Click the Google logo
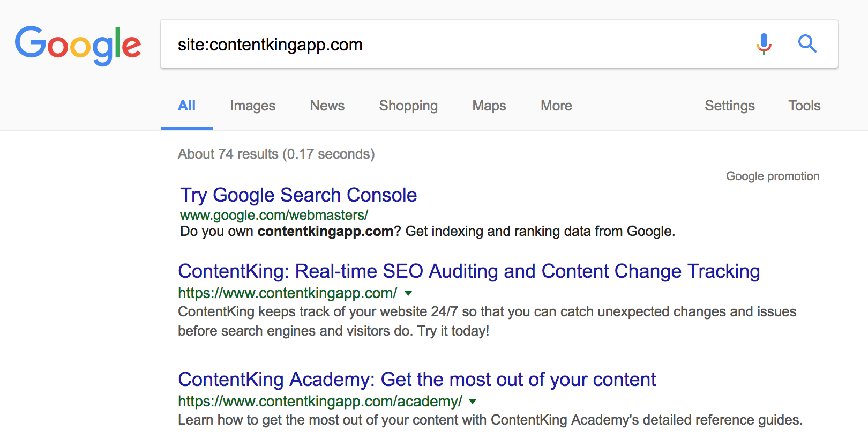The height and width of the screenshot is (445, 868). click(78, 45)
